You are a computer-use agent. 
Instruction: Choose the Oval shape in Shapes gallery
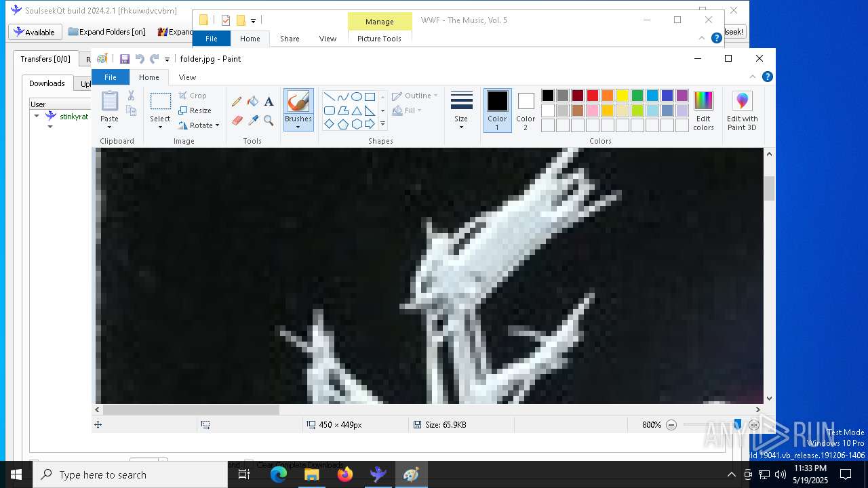(x=356, y=97)
